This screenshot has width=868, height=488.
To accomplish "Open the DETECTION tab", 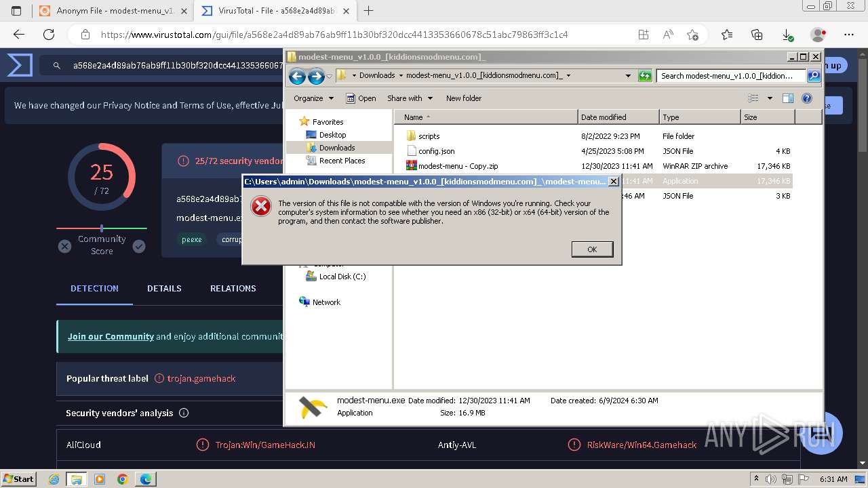I will click(94, 288).
